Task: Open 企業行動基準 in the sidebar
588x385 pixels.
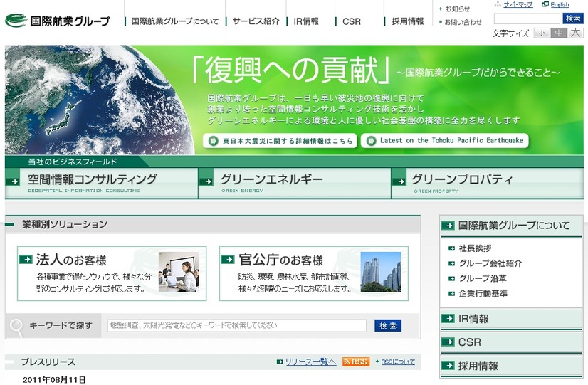Action: 483,293
